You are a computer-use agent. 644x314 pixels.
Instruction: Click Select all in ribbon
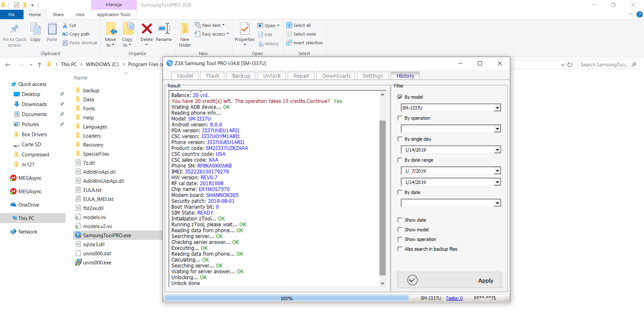click(x=299, y=25)
